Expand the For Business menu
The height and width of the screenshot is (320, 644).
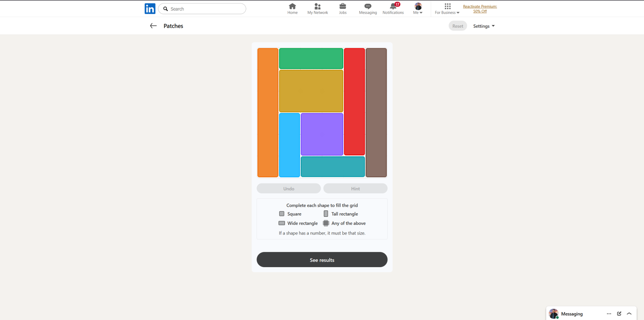point(447,8)
